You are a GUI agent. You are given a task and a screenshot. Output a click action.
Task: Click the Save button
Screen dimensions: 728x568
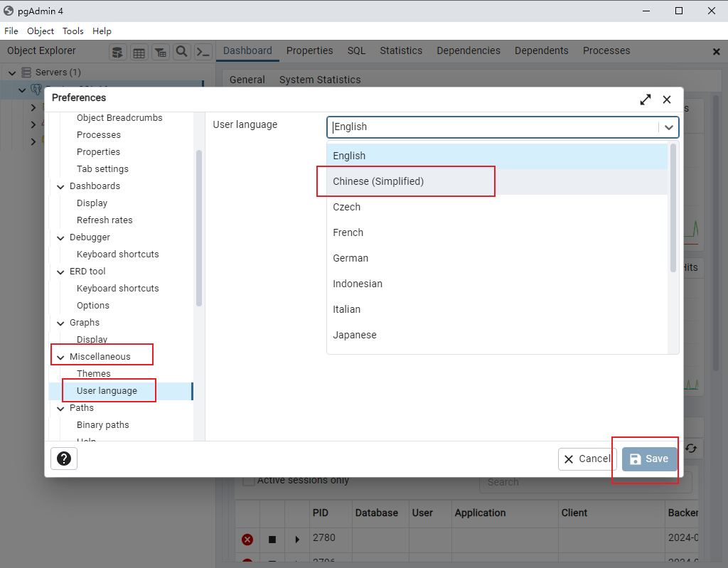point(648,459)
